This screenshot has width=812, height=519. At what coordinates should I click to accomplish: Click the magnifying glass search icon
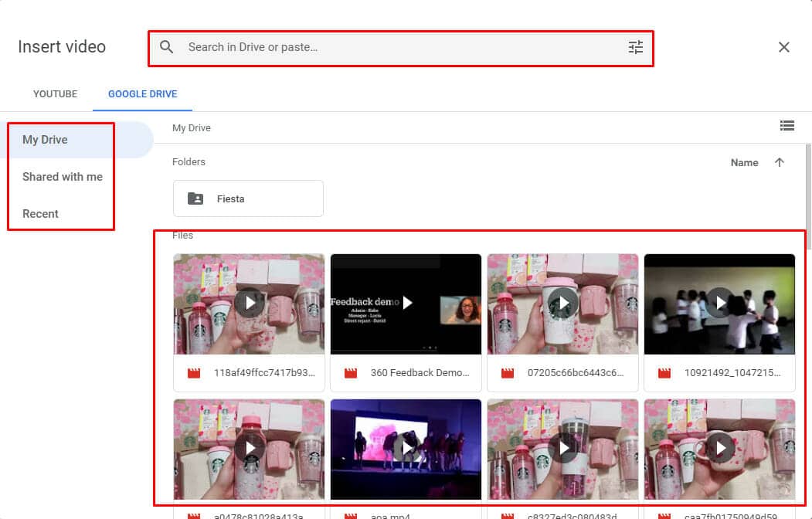pos(166,47)
